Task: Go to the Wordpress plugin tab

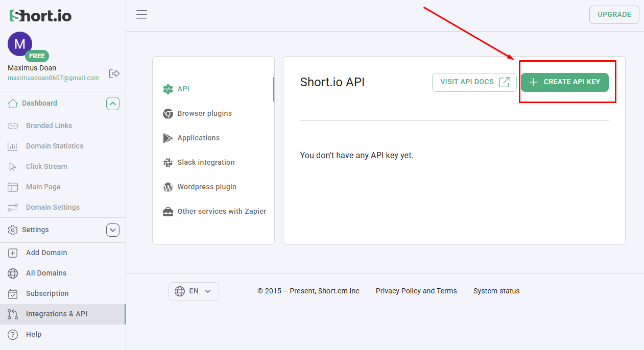Action: pyautogui.click(x=213, y=187)
